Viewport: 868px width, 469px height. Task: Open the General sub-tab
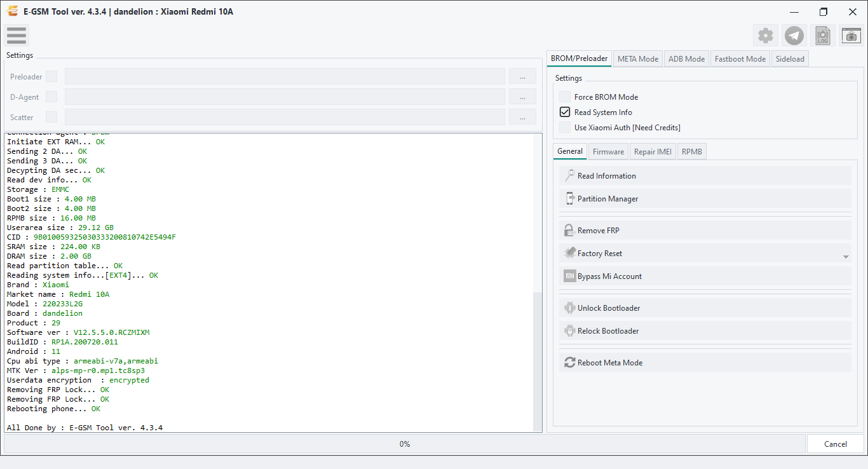tap(570, 151)
